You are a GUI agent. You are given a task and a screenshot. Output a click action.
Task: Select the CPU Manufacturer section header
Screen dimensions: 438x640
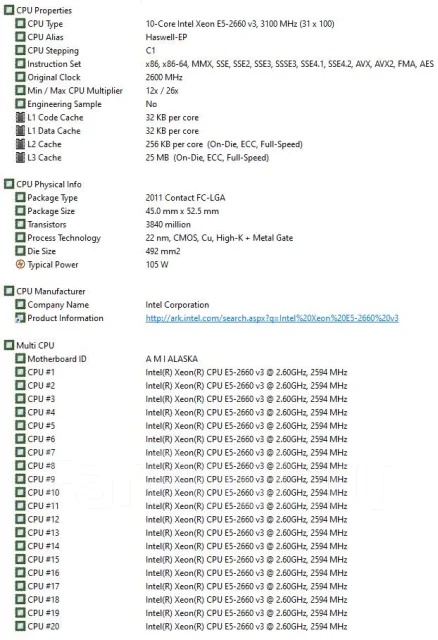click(x=51, y=291)
